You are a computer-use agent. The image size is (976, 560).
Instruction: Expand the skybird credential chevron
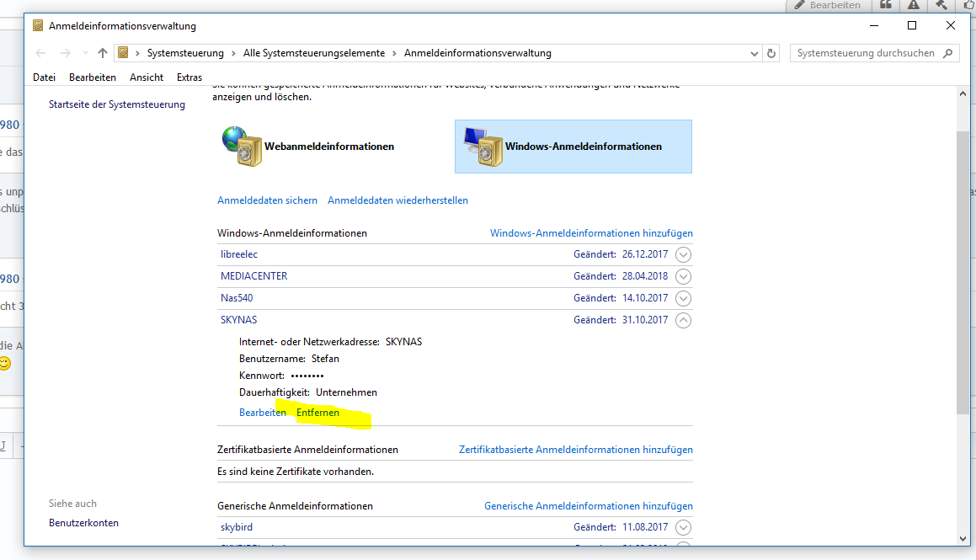coord(684,528)
